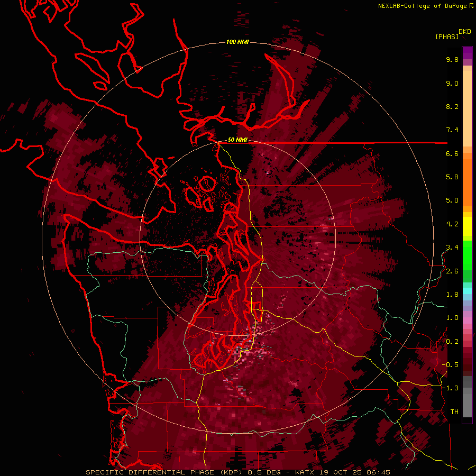Select the 5.0 value on color scale
This screenshot has height=476, width=476.
[452, 200]
